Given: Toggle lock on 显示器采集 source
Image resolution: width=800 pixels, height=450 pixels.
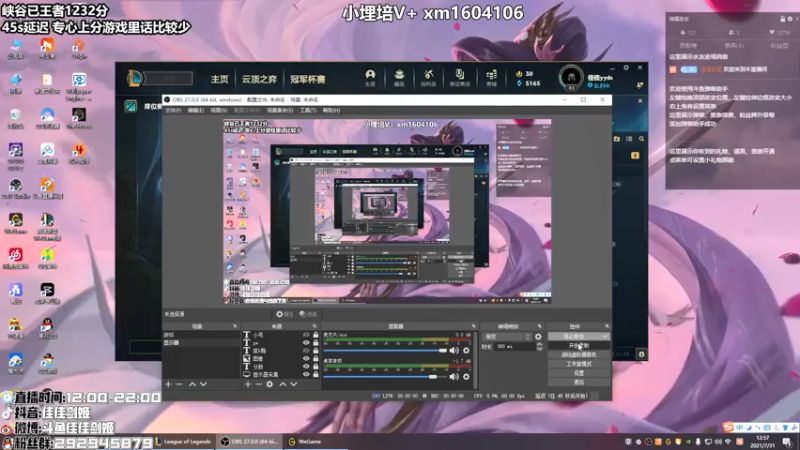Looking at the screenshot, I should click(315, 374).
